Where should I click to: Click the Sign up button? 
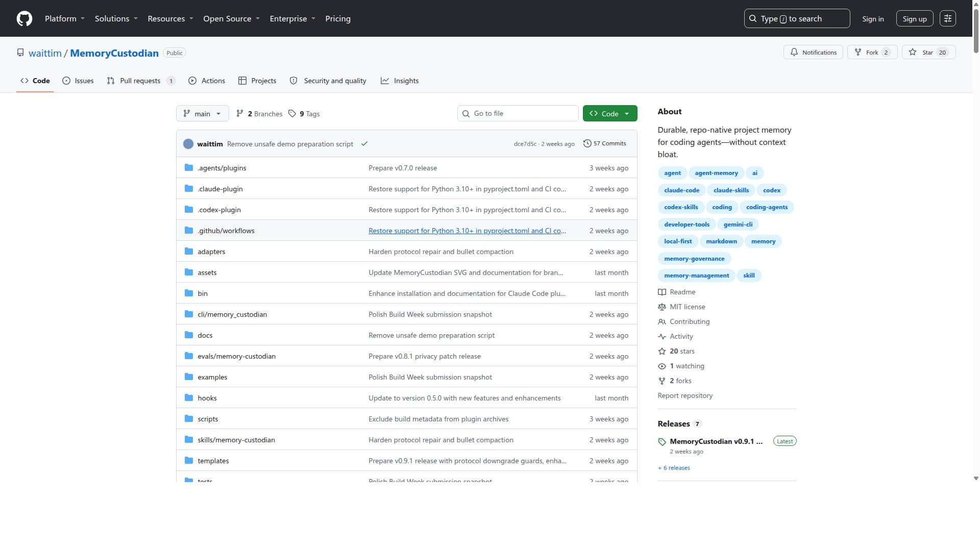pos(915,19)
